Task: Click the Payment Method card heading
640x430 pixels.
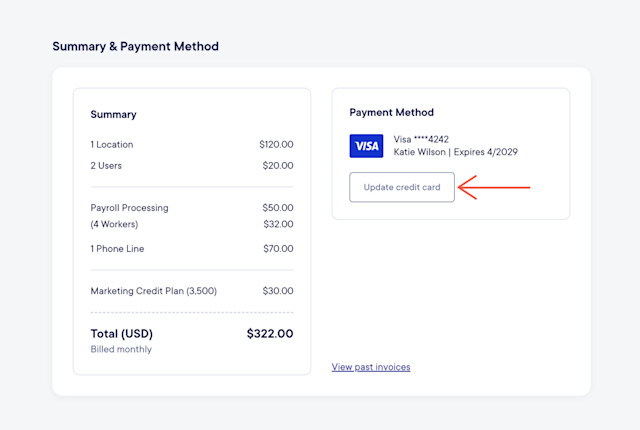Action: pos(391,112)
